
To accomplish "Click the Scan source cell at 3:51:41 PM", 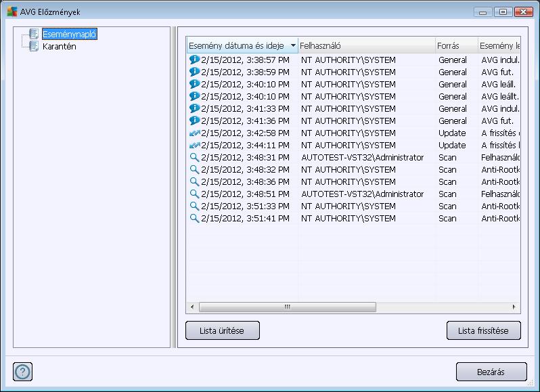I will [x=447, y=219].
